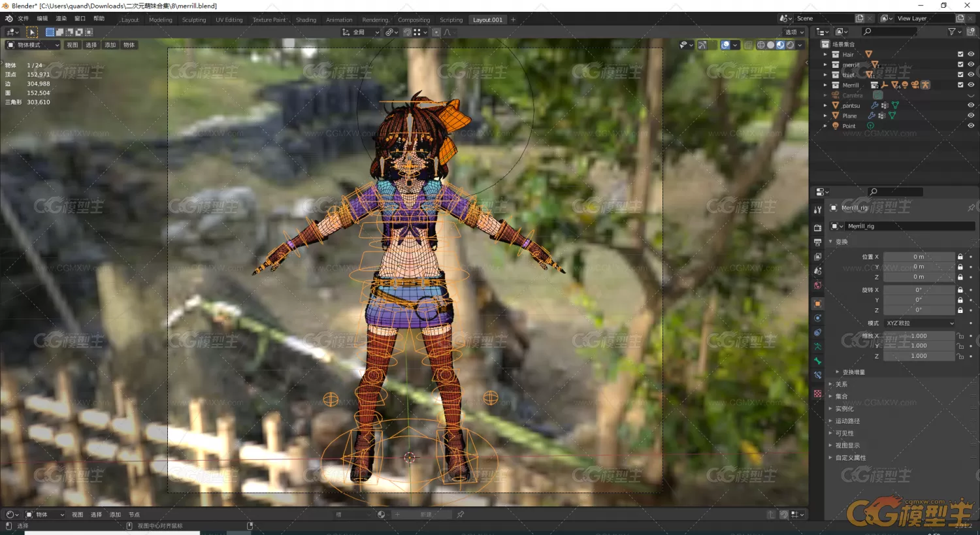Viewport: 980px width, 535px height.
Task: Expand the Hair collection in Outliner
Action: coord(825,54)
